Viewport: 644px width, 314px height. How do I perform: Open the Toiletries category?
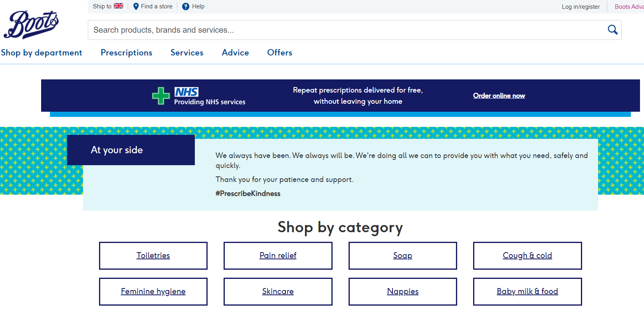point(153,255)
